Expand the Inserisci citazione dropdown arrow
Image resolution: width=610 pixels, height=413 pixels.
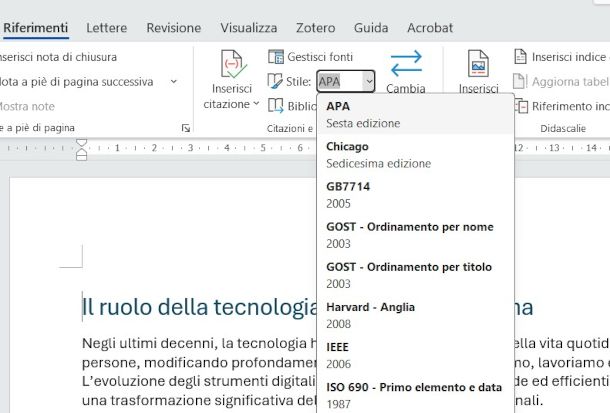(x=256, y=104)
